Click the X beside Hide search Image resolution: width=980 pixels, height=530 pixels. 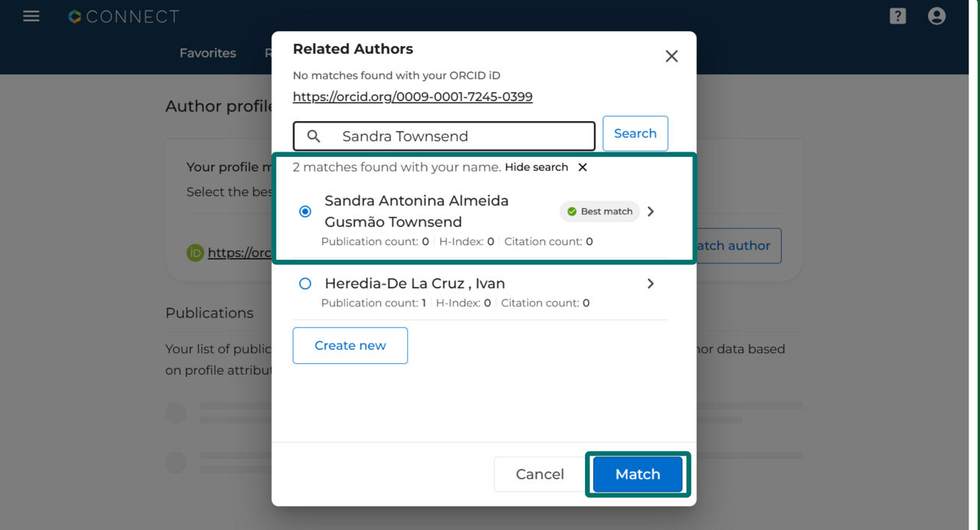coord(583,167)
